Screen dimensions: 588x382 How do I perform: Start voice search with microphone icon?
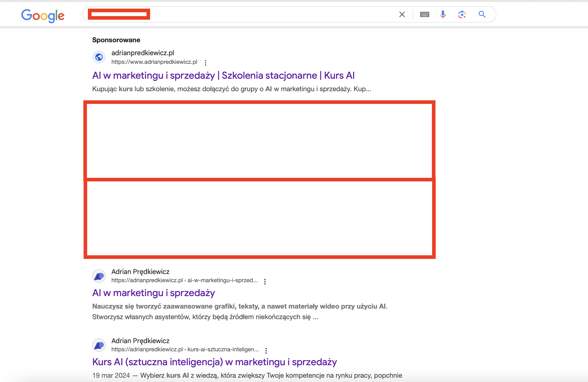[443, 15]
